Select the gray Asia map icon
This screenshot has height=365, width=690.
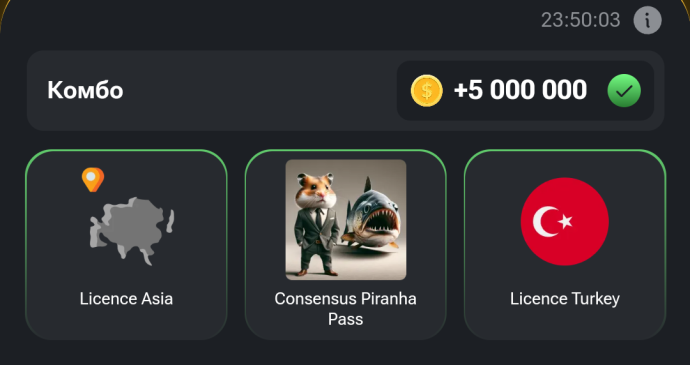point(132,231)
